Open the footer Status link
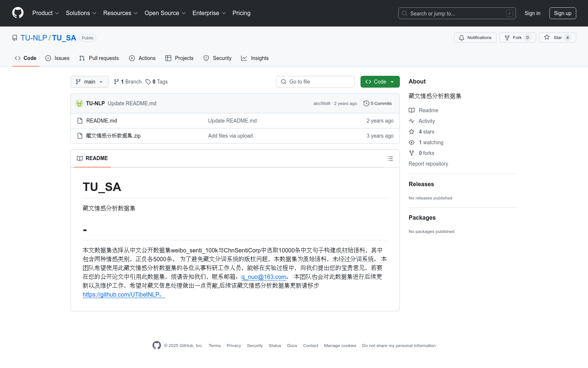 click(x=275, y=346)
